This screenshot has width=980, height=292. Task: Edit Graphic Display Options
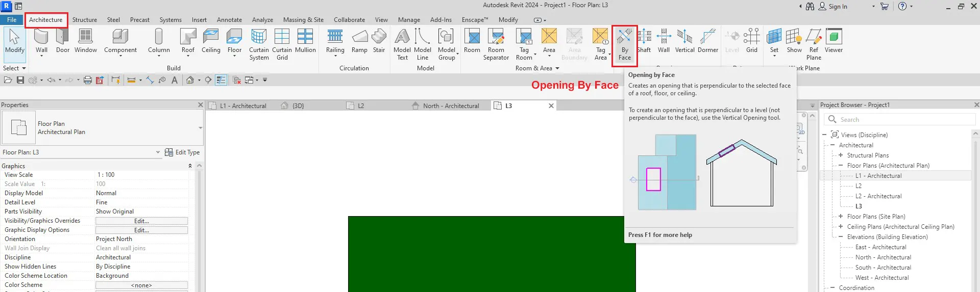[x=141, y=230]
